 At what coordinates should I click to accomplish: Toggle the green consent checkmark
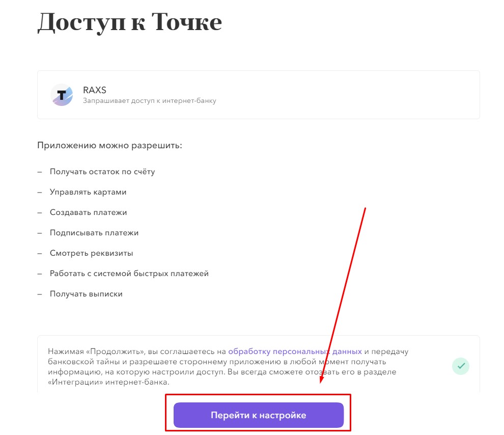pyautogui.click(x=461, y=366)
